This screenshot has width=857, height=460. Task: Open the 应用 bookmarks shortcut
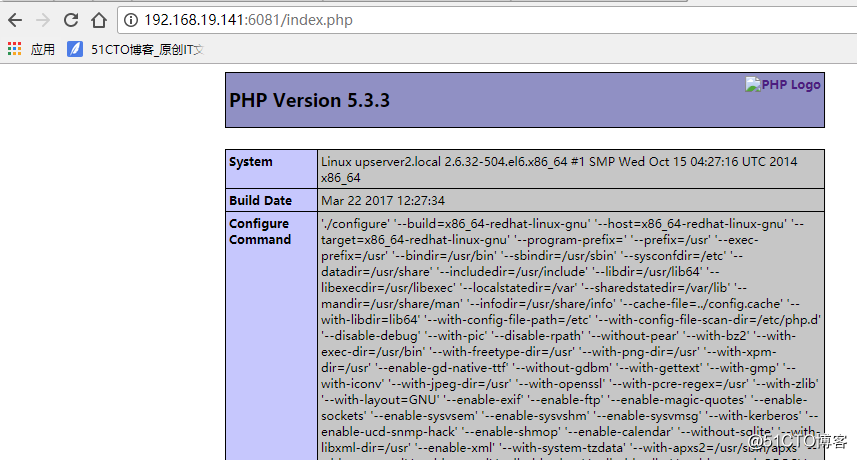pyautogui.click(x=43, y=50)
